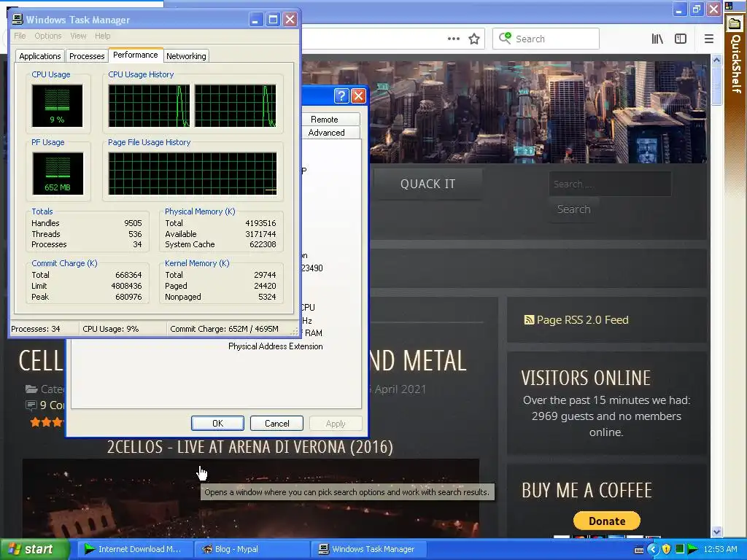747x560 pixels.
Task: Click the taskbar clock showing 12:53 AM
Action: pos(720,549)
